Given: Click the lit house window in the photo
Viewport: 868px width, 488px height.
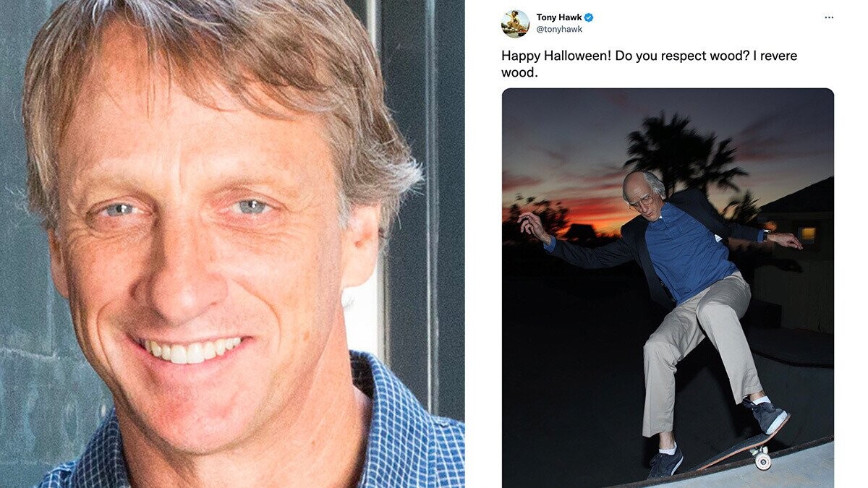Looking at the screenshot, I should coord(807,235).
